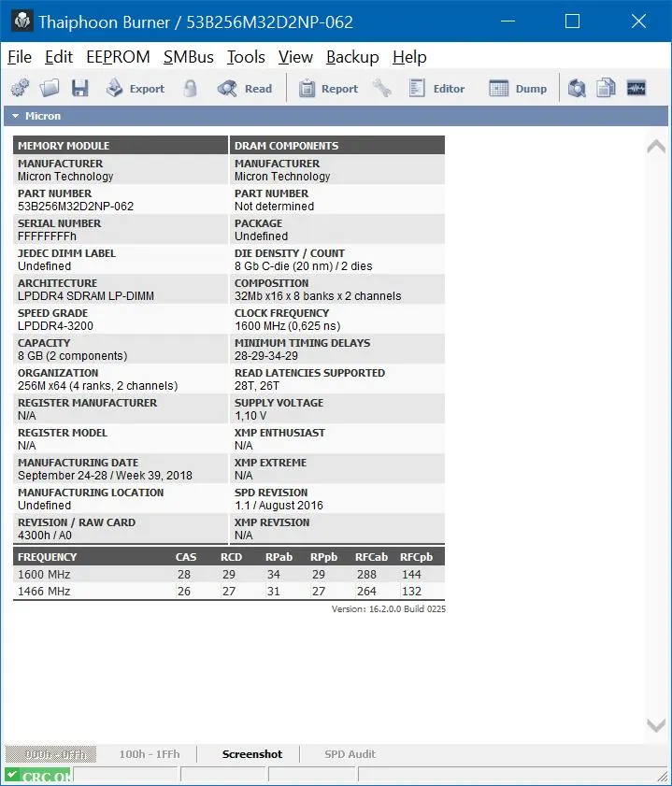
Task: Open the SMBus menu
Action: 189,57
